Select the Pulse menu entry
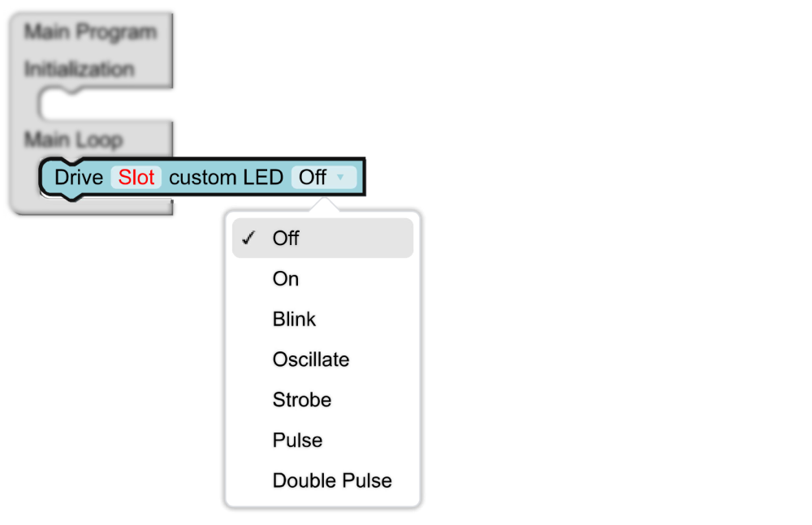812x525 pixels. pyautogui.click(x=297, y=441)
